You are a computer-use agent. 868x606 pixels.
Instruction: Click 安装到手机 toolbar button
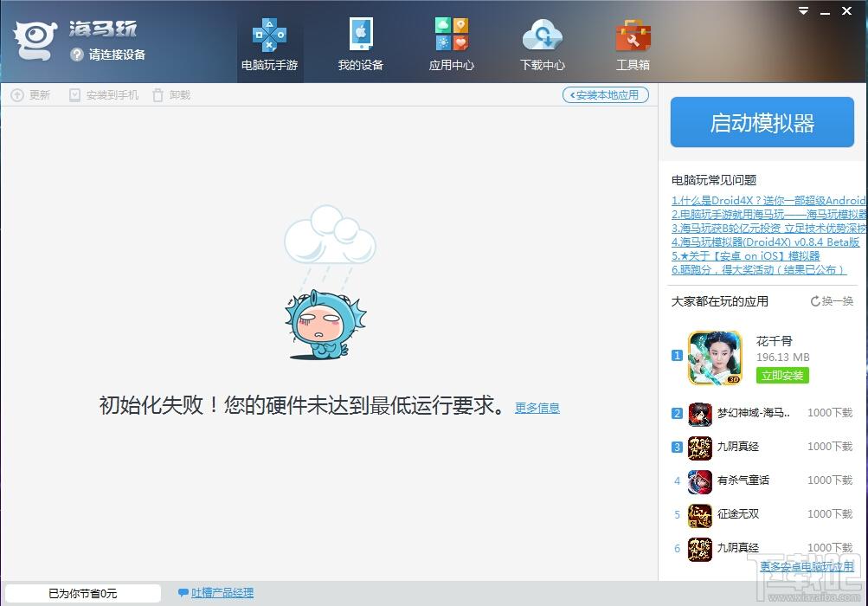pyautogui.click(x=104, y=95)
